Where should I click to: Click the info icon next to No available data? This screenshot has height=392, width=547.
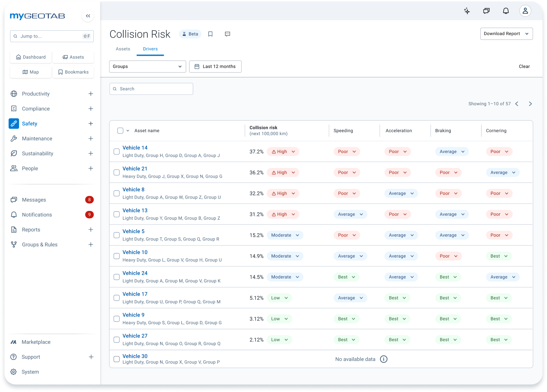pos(384,359)
